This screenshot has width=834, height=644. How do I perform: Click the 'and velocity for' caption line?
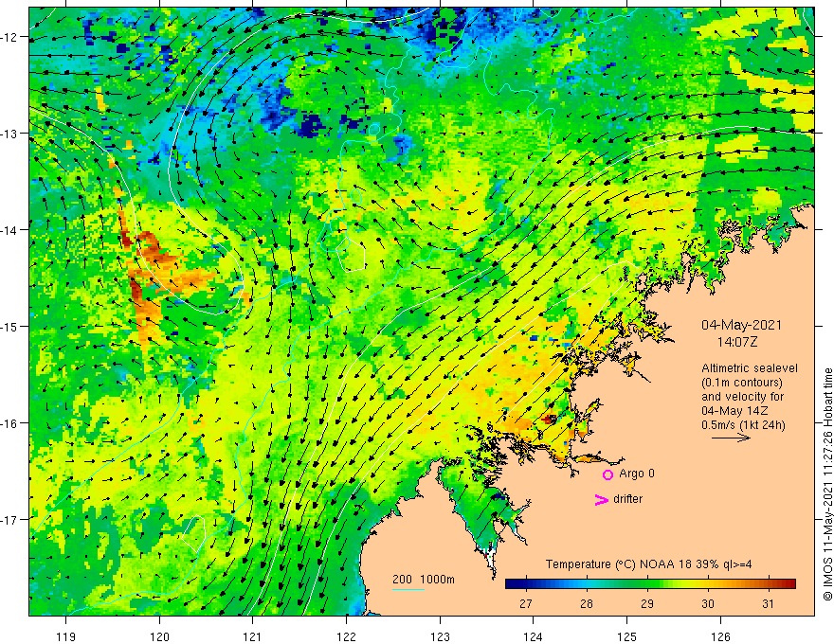point(742,397)
